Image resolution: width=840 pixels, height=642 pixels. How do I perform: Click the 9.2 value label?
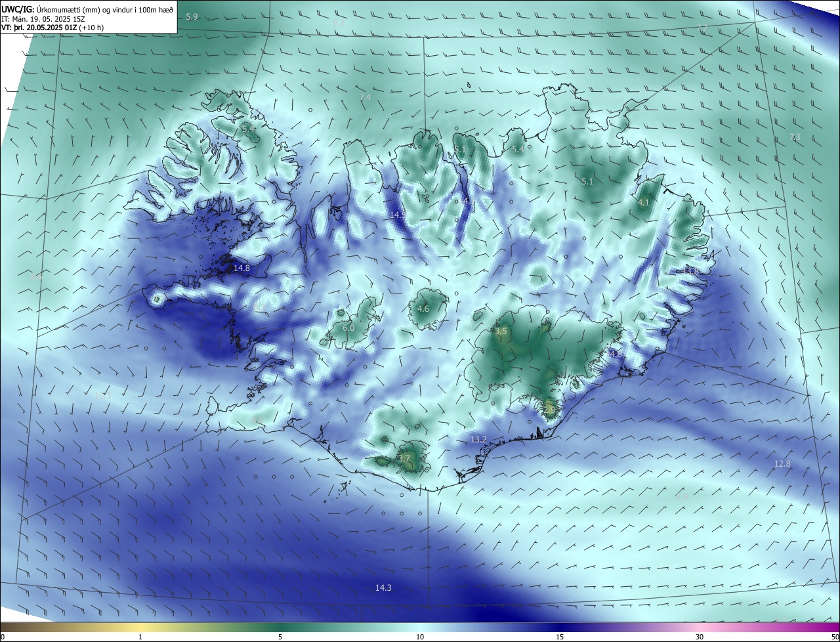point(339,22)
